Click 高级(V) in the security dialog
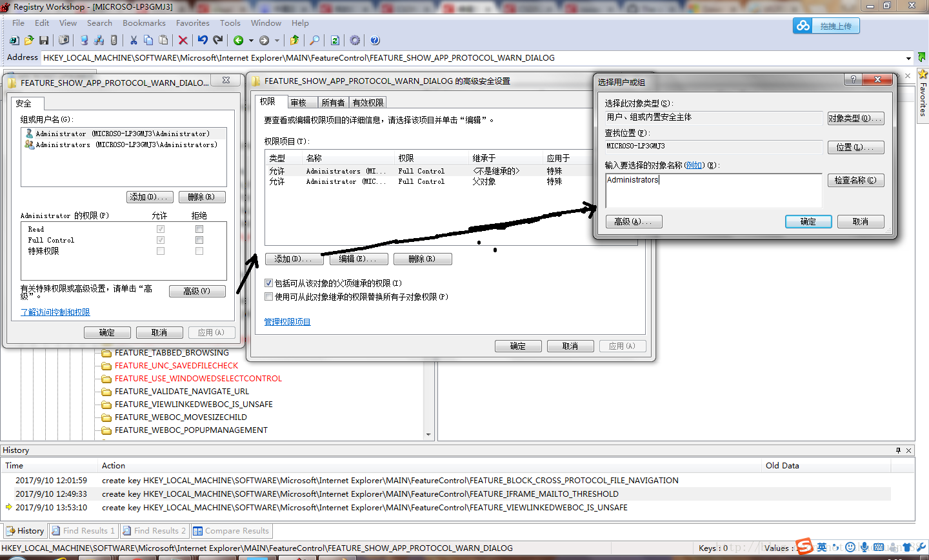 point(197,291)
